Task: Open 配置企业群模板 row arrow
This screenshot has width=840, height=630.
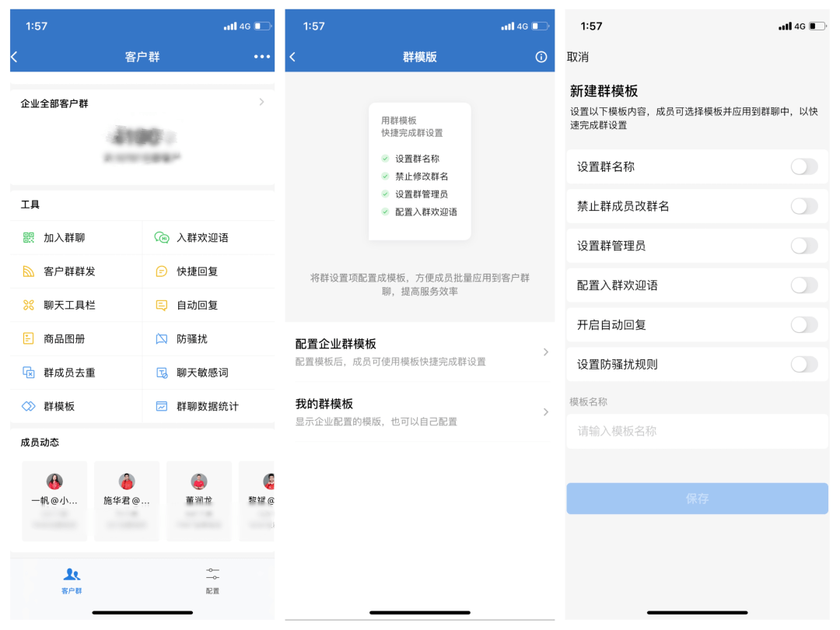Action: (545, 352)
